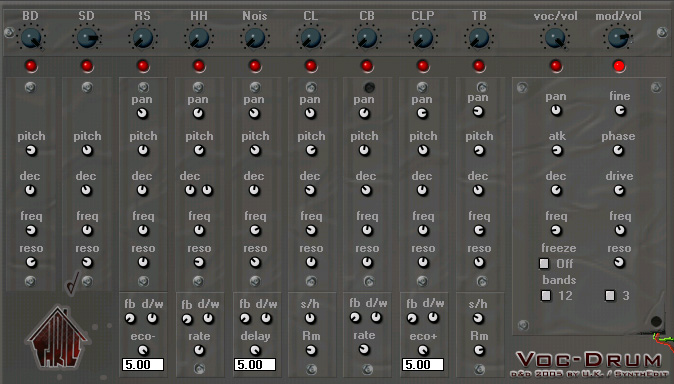Viewport: 674px width, 384px height.
Task: Click the RS eco- value field
Action: pos(143,365)
